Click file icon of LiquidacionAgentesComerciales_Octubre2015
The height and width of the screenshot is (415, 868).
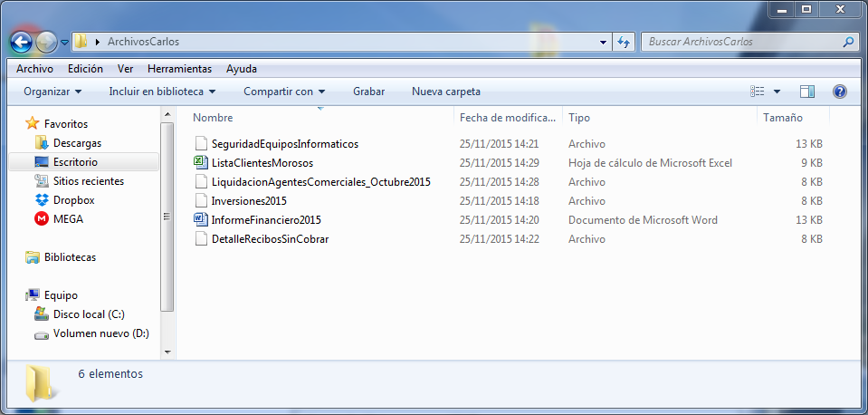(200, 182)
